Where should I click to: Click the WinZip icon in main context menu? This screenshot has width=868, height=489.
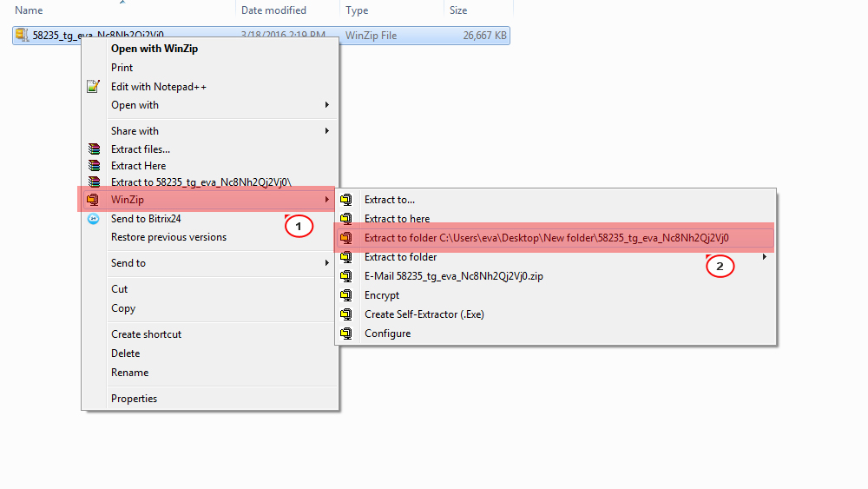(x=93, y=200)
